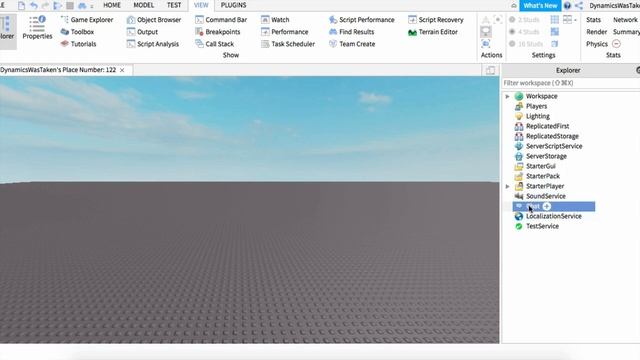This screenshot has width=640, height=360.
Task: Show the Output window
Action: click(x=142, y=32)
